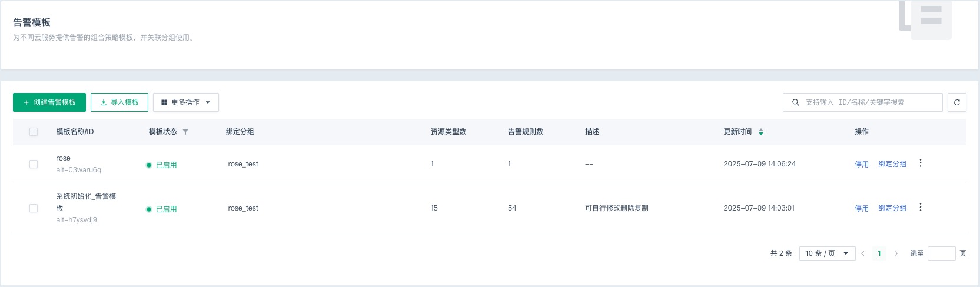Viewport: 980px width, 287px height.
Task: Open three-dot menu for 系统初始化_告警模板 row
Action: (x=921, y=207)
